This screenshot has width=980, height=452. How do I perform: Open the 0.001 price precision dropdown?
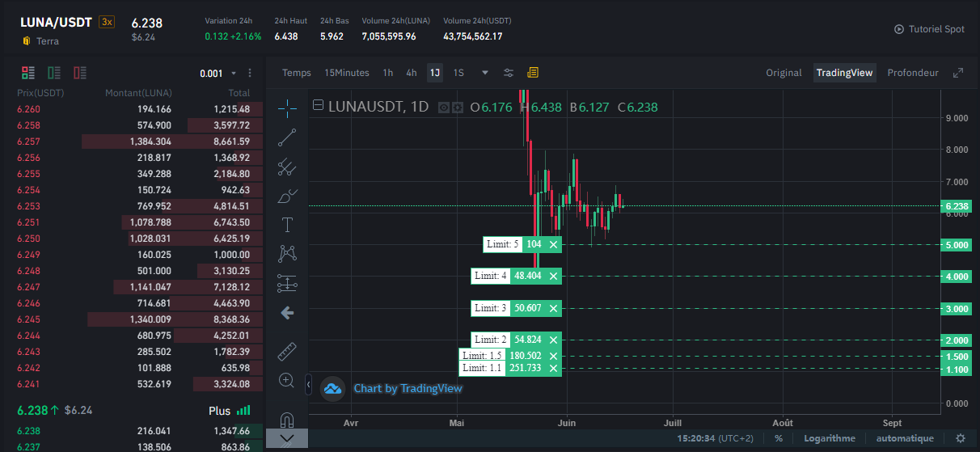tap(218, 74)
